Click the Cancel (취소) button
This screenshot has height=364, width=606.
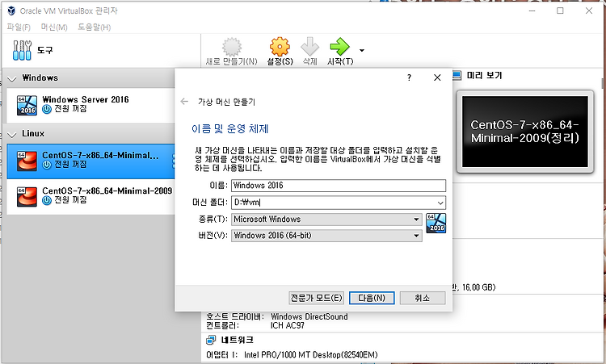pyautogui.click(x=423, y=298)
